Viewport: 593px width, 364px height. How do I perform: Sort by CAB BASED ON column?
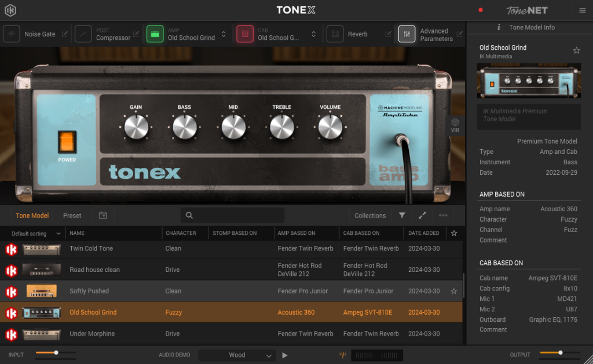point(361,233)
